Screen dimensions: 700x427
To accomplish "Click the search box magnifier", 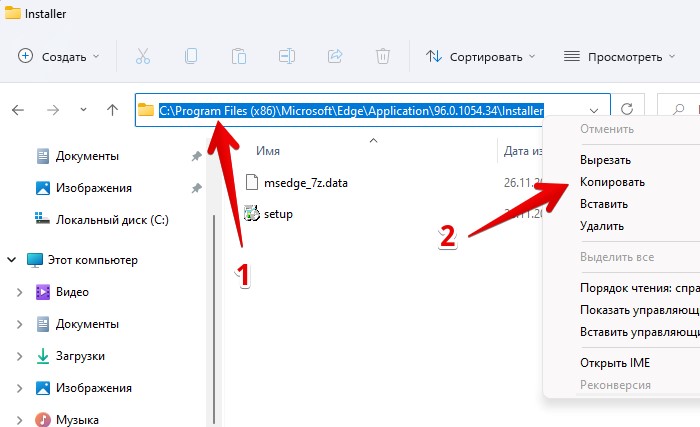I will click(x=679, y=109).
